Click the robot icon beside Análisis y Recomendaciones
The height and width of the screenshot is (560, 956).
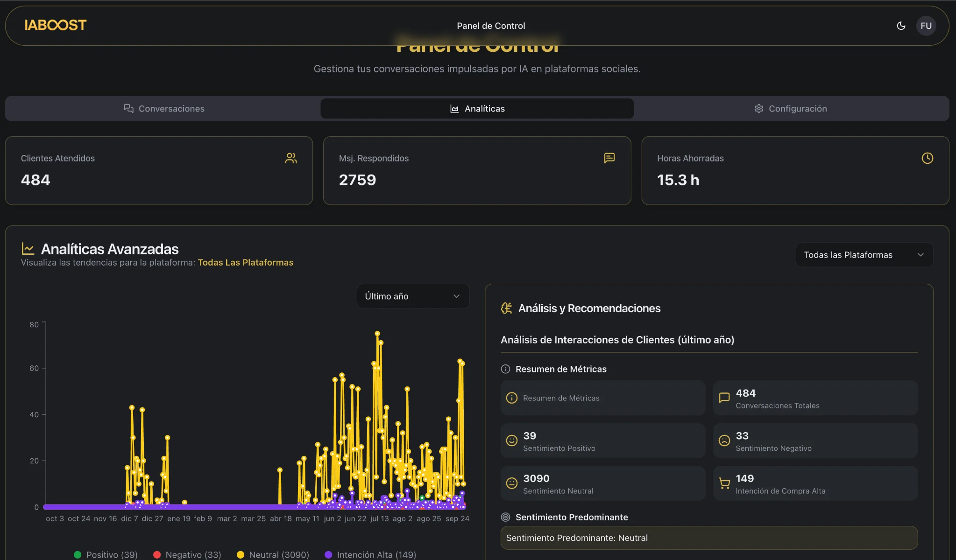tap(506, 308)
